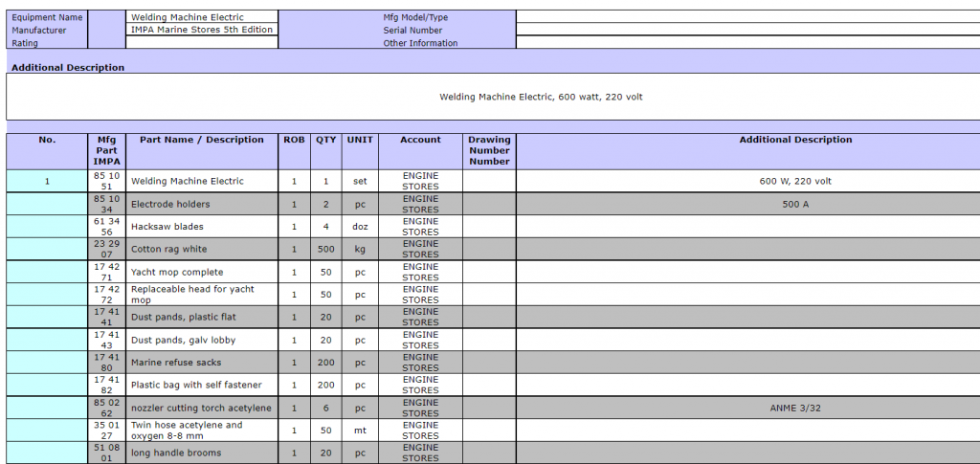The image size is (980, 464).
Task: Click the ANME 3/32 additional description cell
Action: (x=795, y=408)
